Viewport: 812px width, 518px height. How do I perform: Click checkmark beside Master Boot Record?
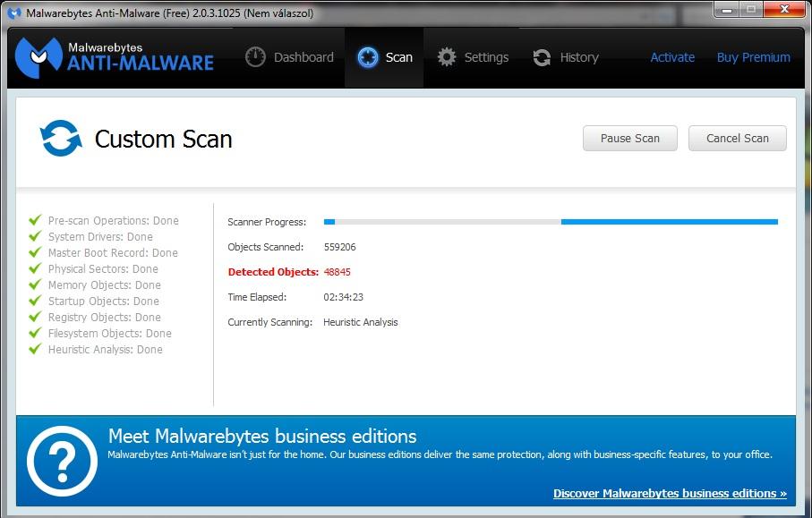click(35, 252)
